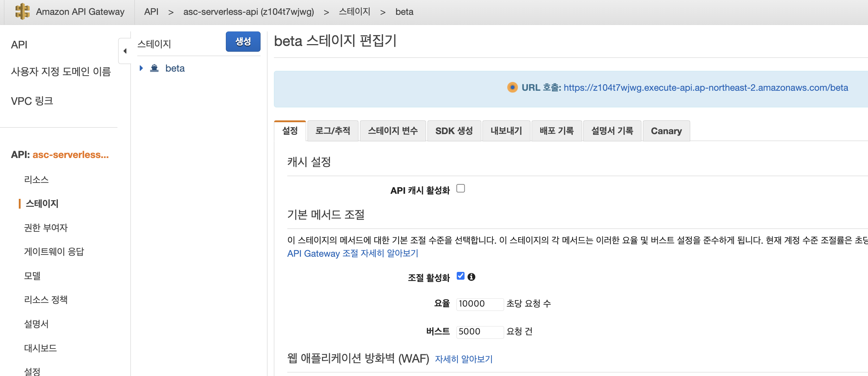Open the stage invoke URL link
This screenshot has width=868, height=376.
coord(706,87)
